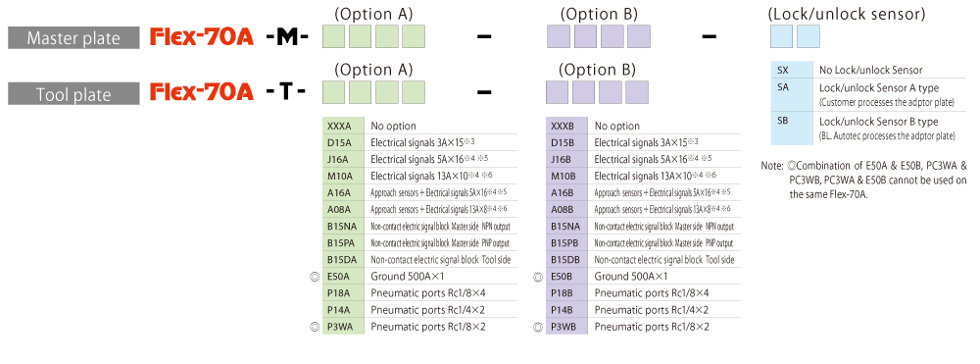This screenshot has width=980, height=364.
Task: Click the Tool plate gray label
Action: pyautogui.click(x=73, y=94)
